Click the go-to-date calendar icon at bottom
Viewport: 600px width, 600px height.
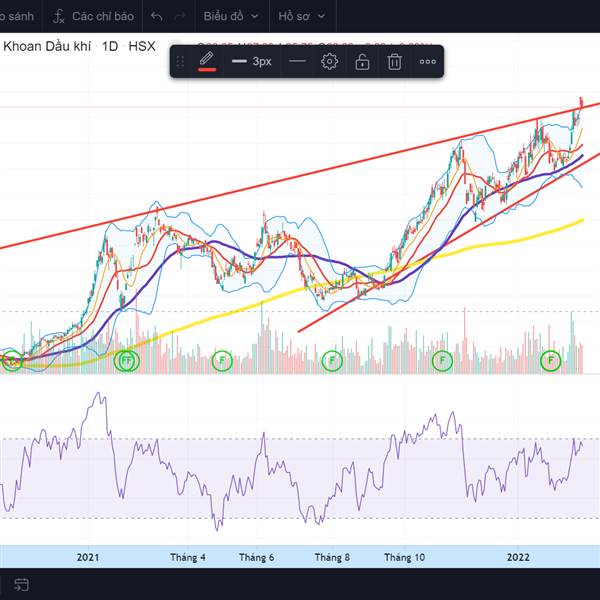coord(21,584)
